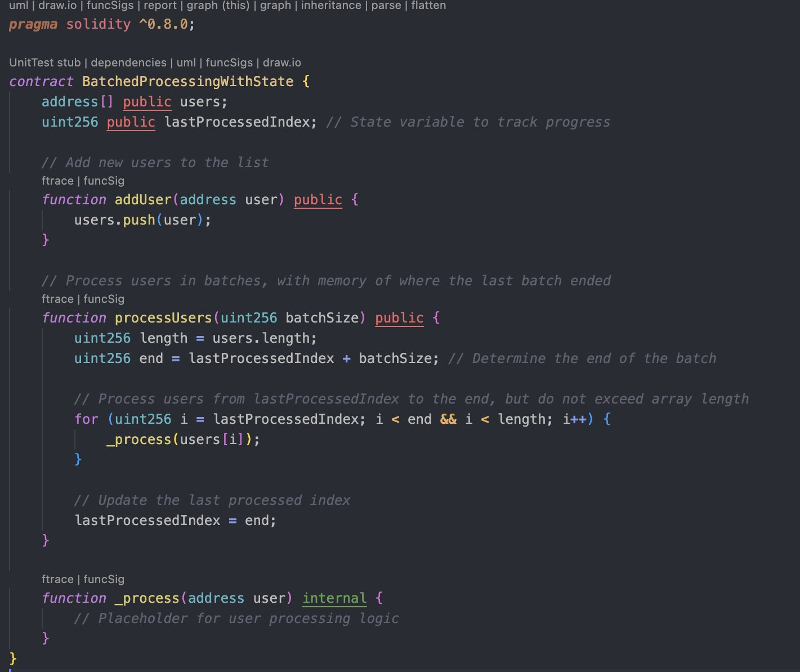Select the '&&' operator in the for loop
Image resolution: width=800 pixels, height=672 pixels.
click(x=448, y=419)
